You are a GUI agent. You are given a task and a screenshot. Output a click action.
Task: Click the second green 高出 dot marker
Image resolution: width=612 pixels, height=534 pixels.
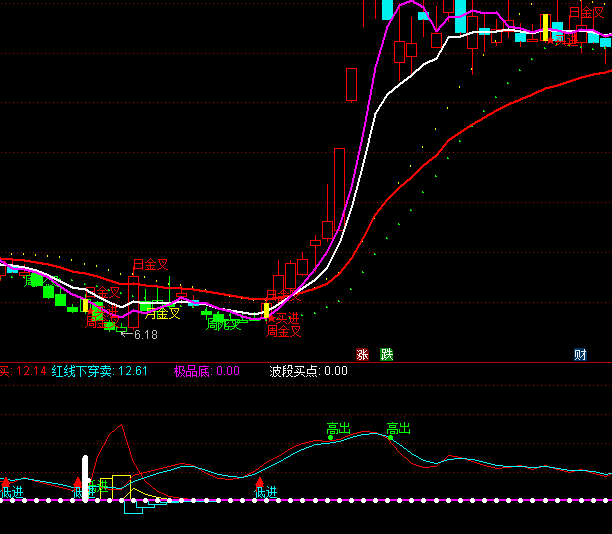tap(391, 437)
